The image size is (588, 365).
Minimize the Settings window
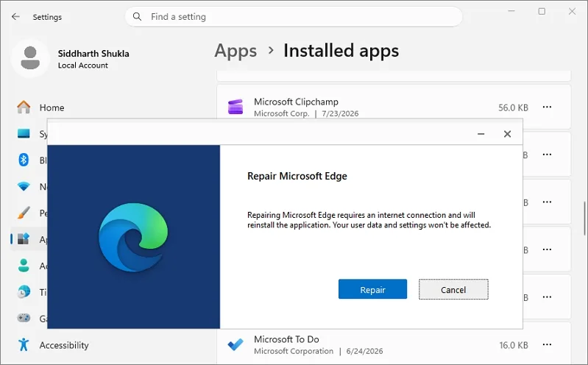pyautogui.click(x=511, y=11)
